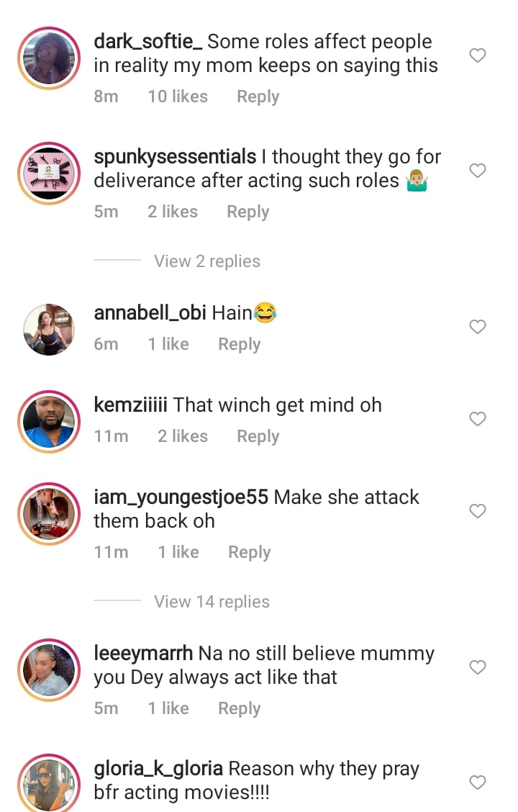Reply to dark_softie_'s comment
This screenshot has height=812, width=518.
258,96
